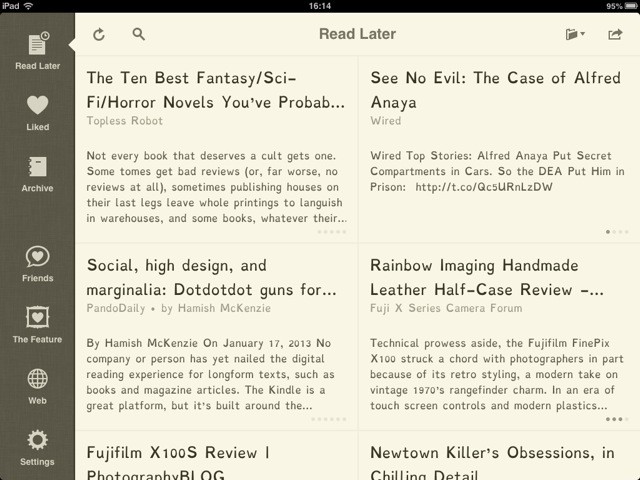Click progress dots on Fantasy Novels article
The height and width of the screenshot is (480, 640).
click(332, 232)
